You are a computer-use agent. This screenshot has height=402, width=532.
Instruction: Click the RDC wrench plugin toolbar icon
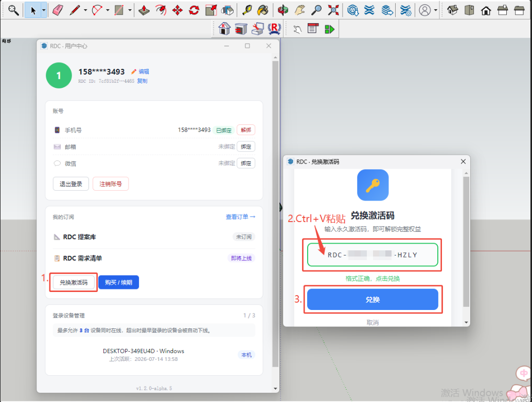point(258,29)
